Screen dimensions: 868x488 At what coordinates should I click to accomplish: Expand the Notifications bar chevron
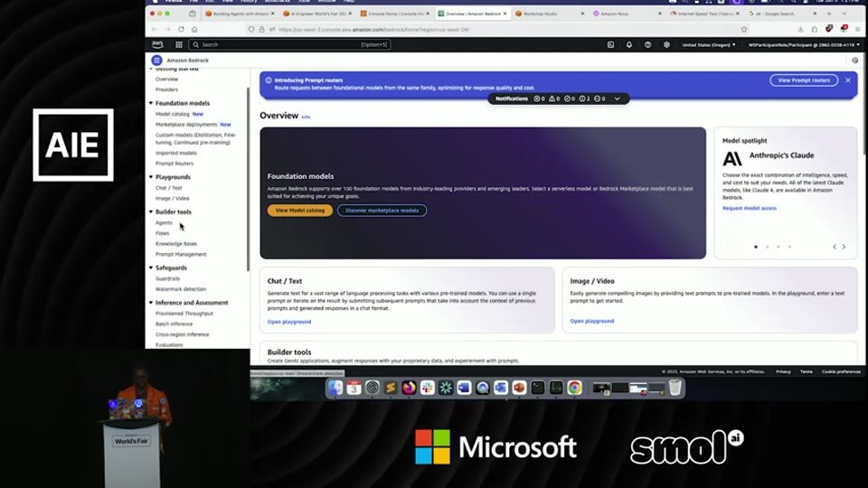pos(618,99)
